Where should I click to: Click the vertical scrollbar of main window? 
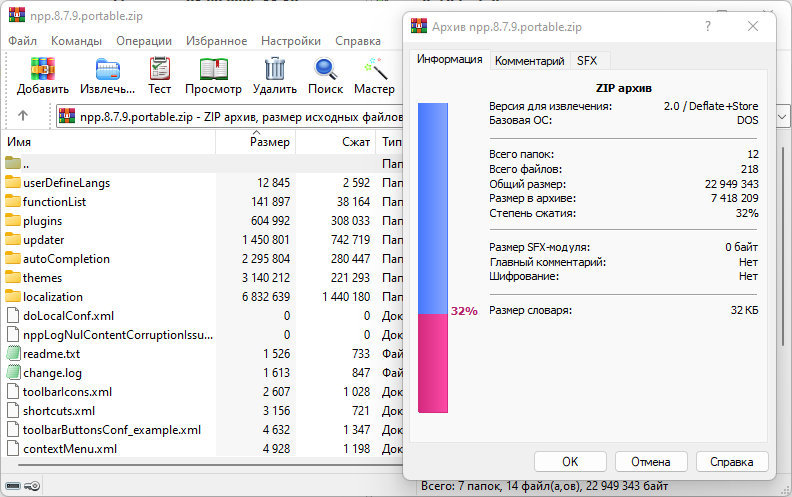(784, 247)
